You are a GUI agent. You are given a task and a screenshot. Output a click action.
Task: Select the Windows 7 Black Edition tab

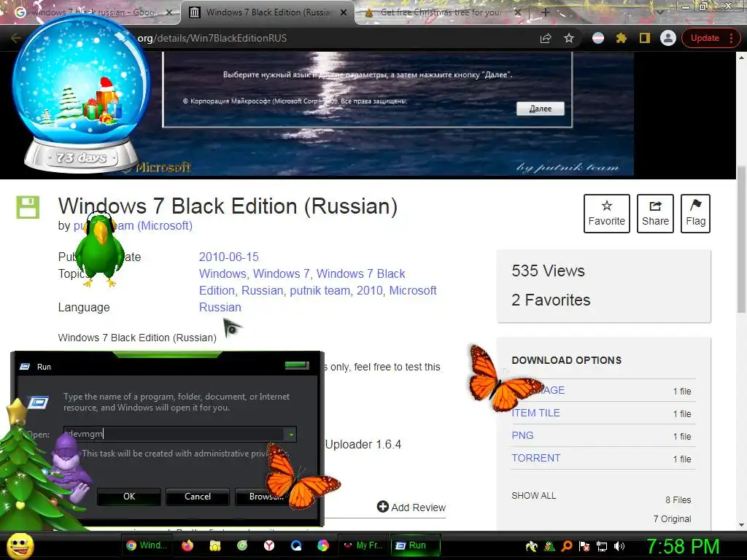268,12
